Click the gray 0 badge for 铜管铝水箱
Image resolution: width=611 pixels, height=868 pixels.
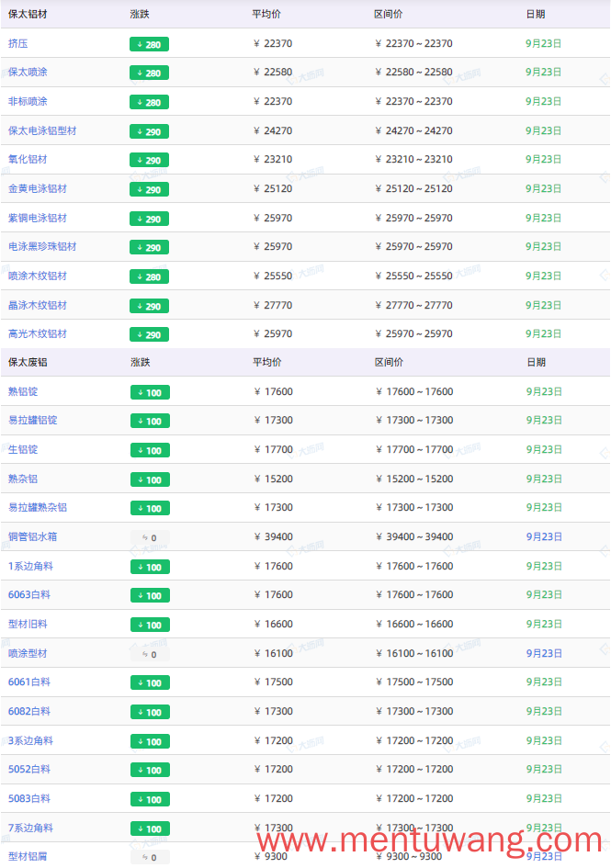point(150,538)
